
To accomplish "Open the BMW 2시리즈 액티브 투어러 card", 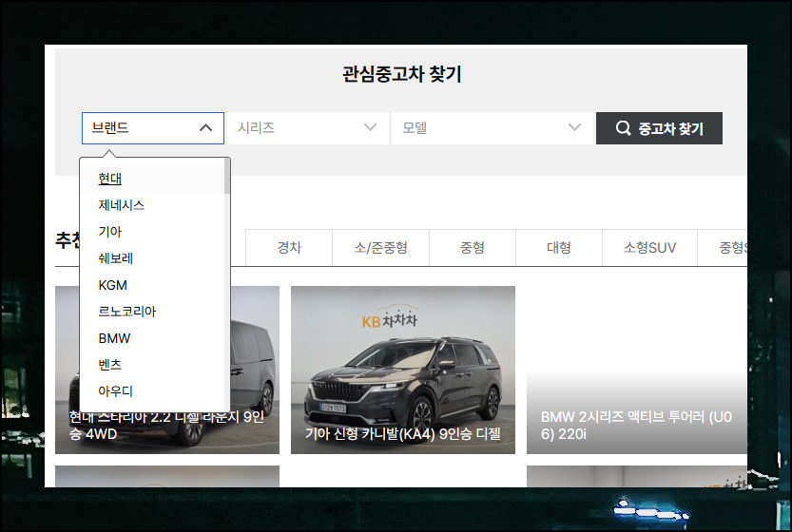I will pos(637,370).
